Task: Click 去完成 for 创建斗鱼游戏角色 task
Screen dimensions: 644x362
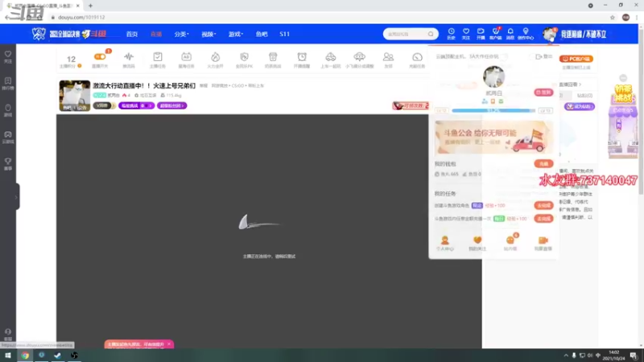Action: (x=543, y=205)
